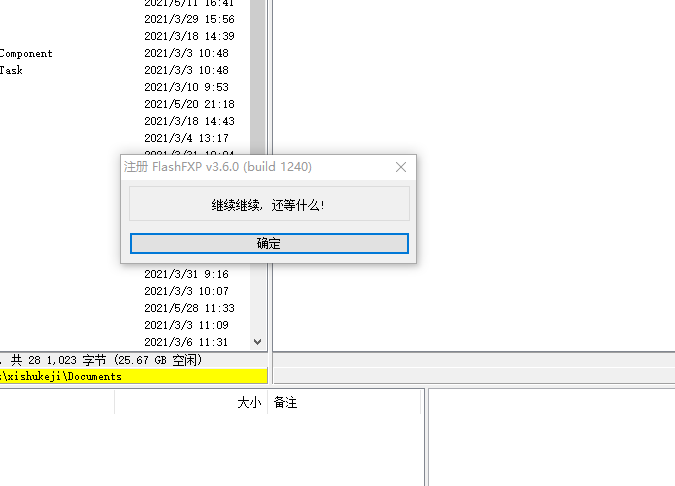
Task: Click the message text 继续继续，还等什么!
Action: (x=268, y=205)
